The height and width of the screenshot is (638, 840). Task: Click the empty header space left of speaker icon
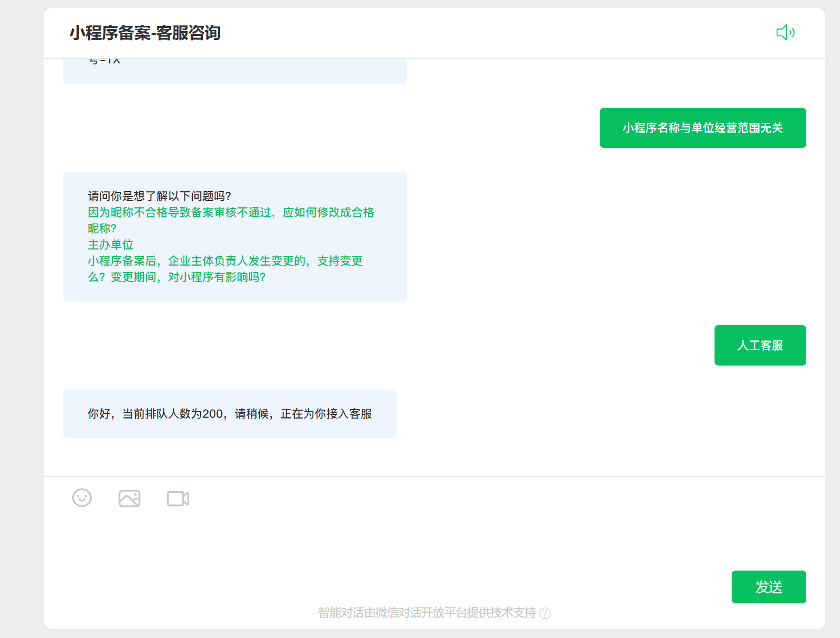point(495,33)
